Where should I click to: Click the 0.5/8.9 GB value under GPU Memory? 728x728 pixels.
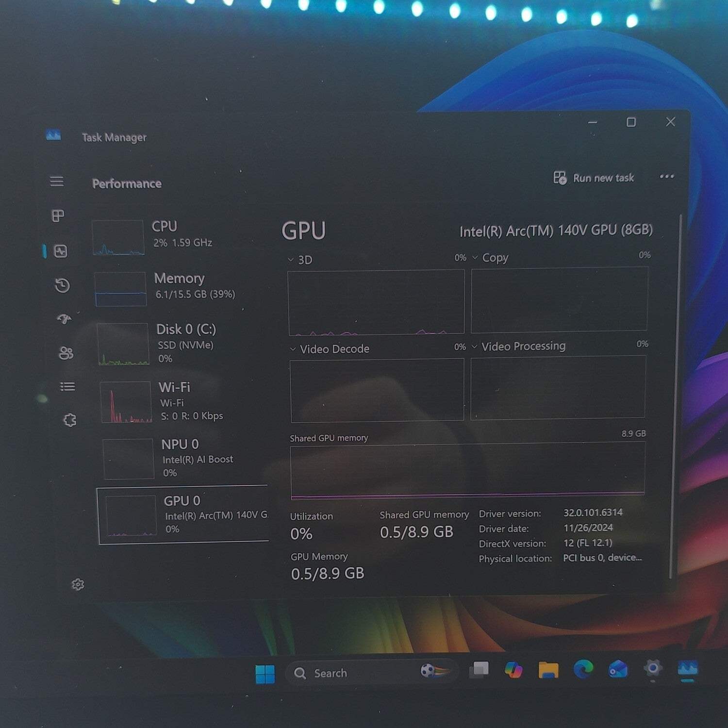tap(328, 574)
